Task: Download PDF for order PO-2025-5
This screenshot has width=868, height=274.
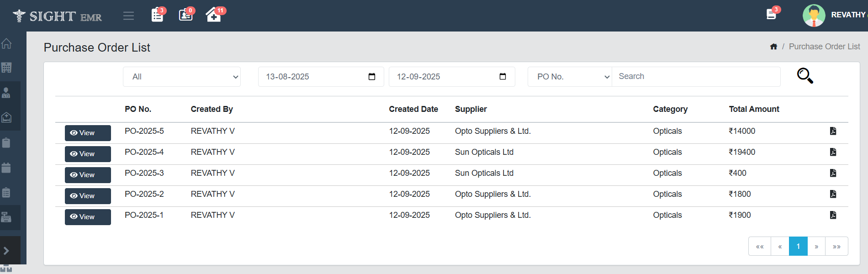Action: (x=833, y=131)
